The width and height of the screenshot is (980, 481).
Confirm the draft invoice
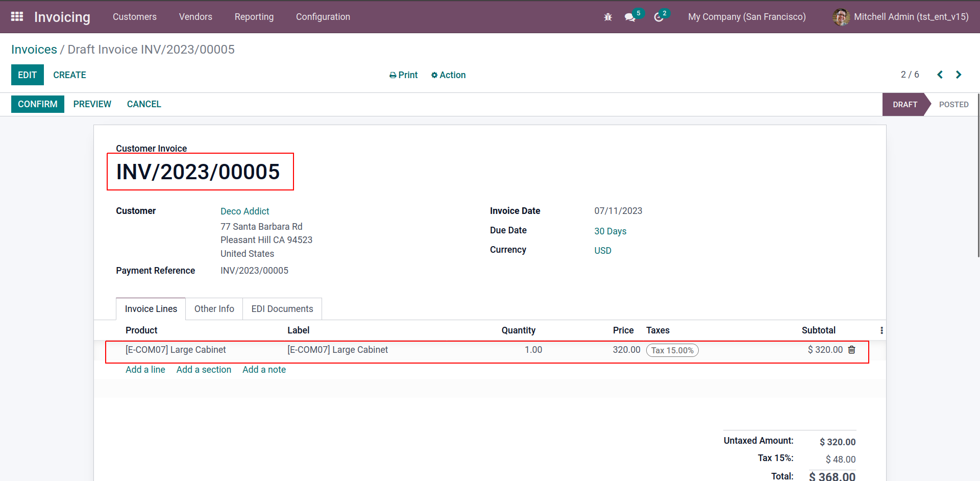click(38, 104)
